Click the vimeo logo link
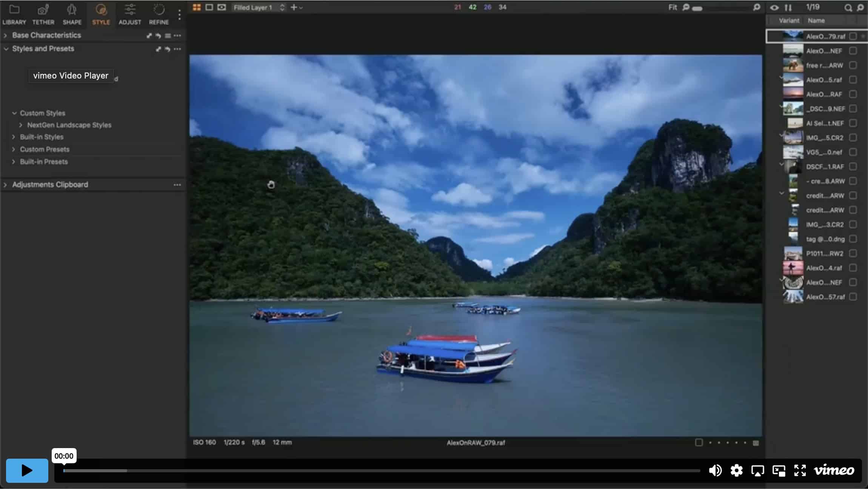The height and width of the screenshot is (490, 868). 834,470
